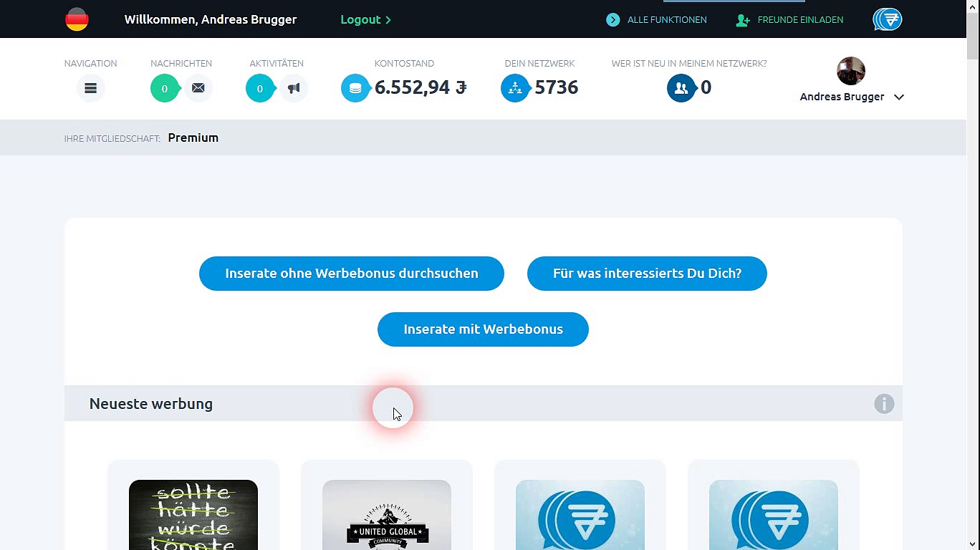Expand the Andreas Brugger profile dropdown
Image resolution: width=980 pixels, height=550 pixels.
click(899, 97)
